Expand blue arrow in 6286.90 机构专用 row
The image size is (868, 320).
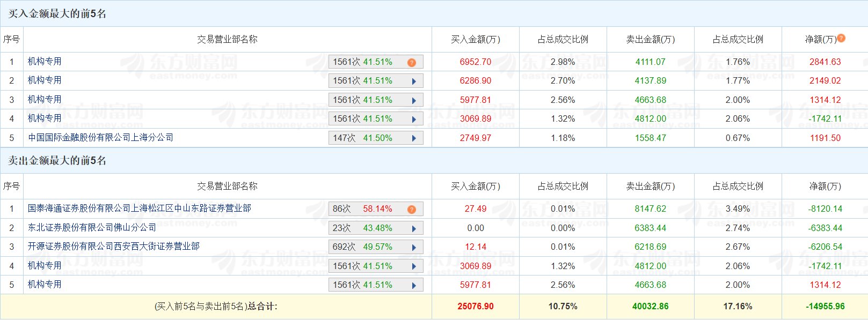click(414, 81)
